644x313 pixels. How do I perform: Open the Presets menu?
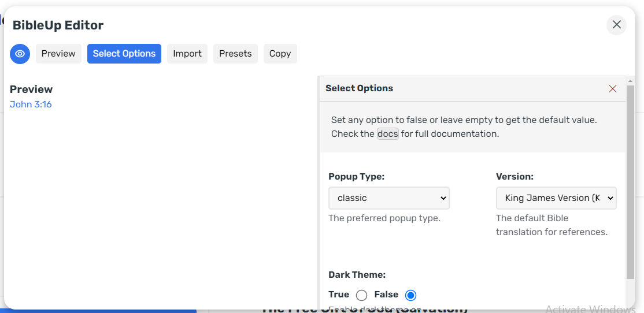[x=235, y=54]
